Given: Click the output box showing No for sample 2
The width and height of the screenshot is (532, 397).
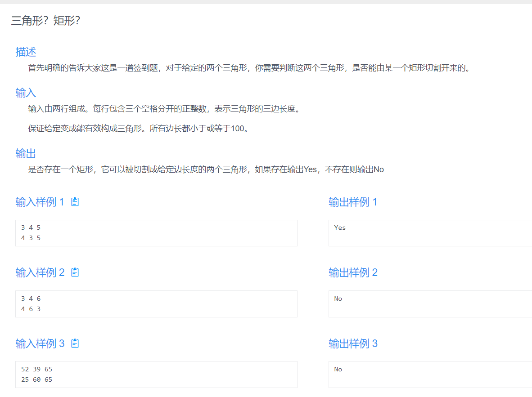Looking at the screenshot, I should (x=430, y=303).
